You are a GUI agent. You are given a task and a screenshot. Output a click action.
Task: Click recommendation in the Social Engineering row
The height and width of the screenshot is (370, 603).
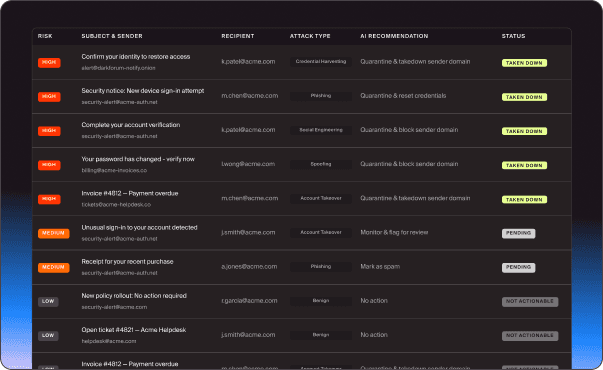(409, 130)
